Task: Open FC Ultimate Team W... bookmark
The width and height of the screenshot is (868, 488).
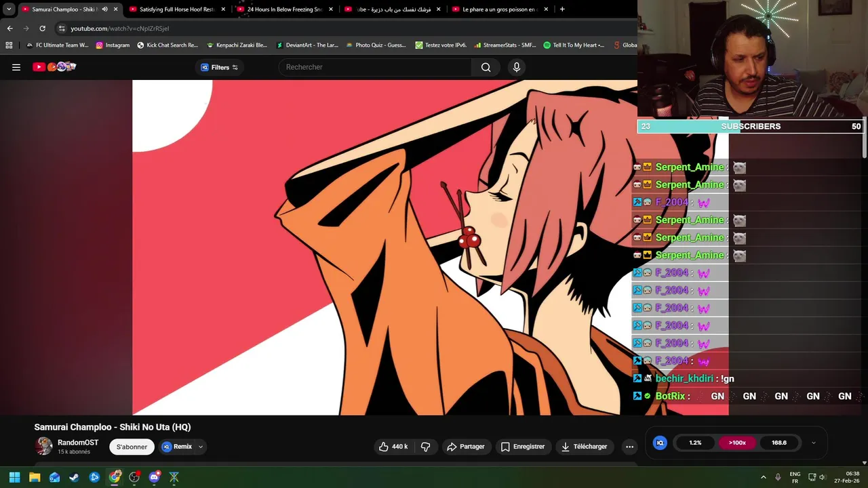Action: tap(57, 45)
